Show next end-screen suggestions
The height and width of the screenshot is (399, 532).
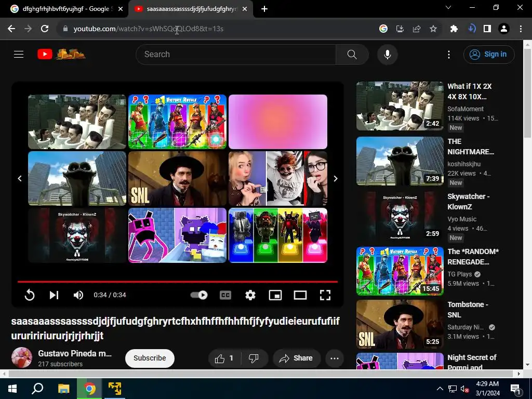(x=336, y=179)
